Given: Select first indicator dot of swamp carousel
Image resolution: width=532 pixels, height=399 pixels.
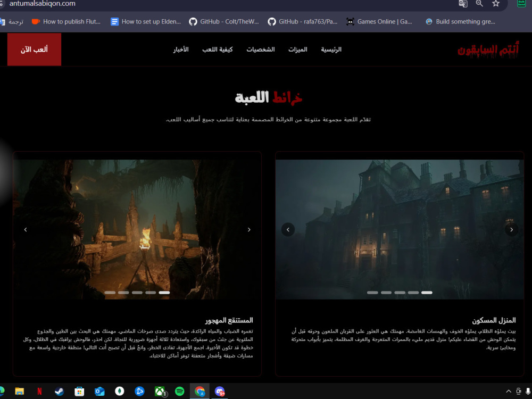Looking at the screenshot, I should (110, 293).
